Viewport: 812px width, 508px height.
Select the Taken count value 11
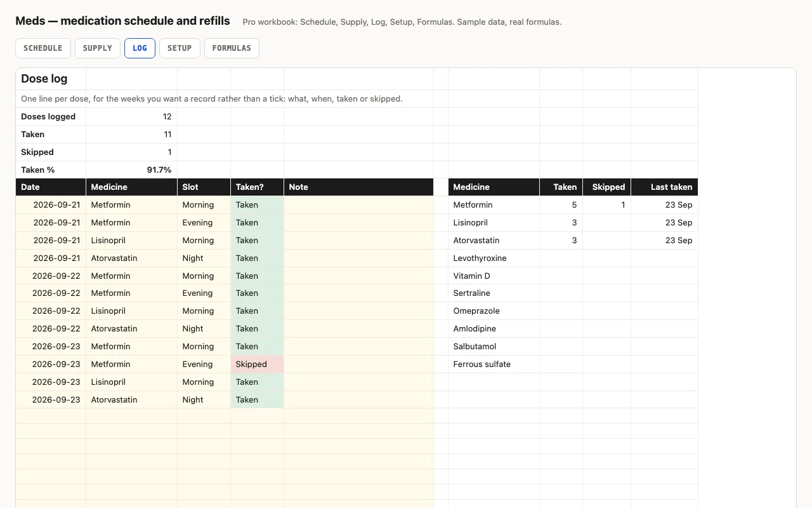(x=131, y=135)
